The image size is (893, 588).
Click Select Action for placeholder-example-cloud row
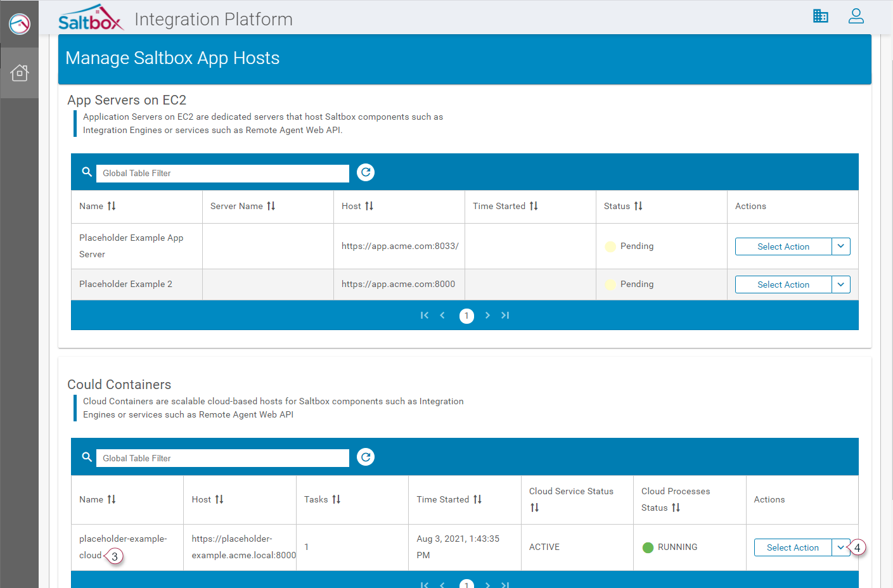pyautogui.click(x=793, y=547)
